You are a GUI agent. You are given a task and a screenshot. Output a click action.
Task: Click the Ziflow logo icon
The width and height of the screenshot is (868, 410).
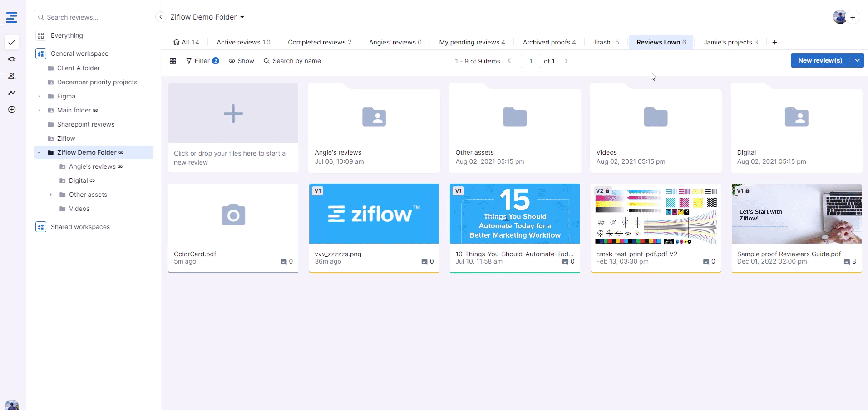click(x=12, y=17)
